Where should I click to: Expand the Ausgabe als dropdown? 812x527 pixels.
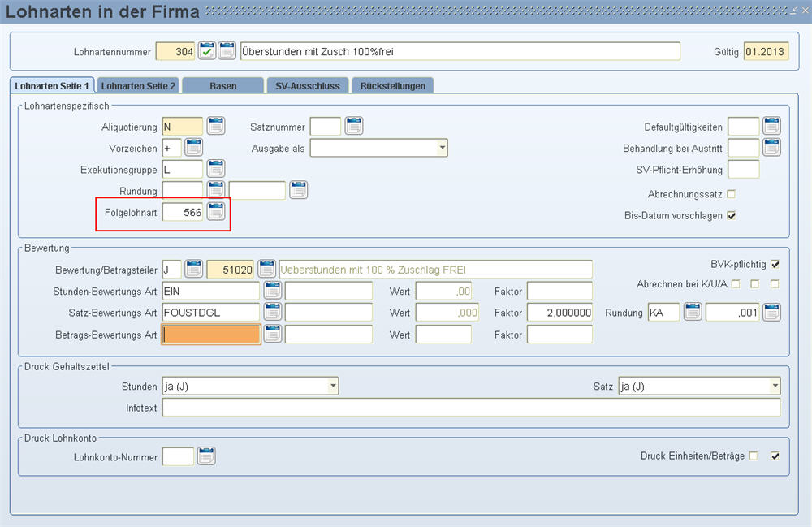click(443, 148)
